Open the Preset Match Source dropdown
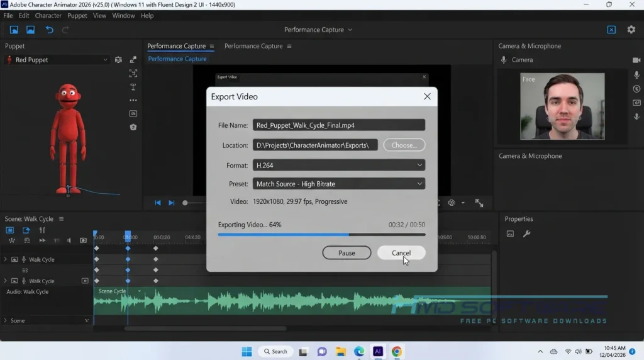 [339, 184]
